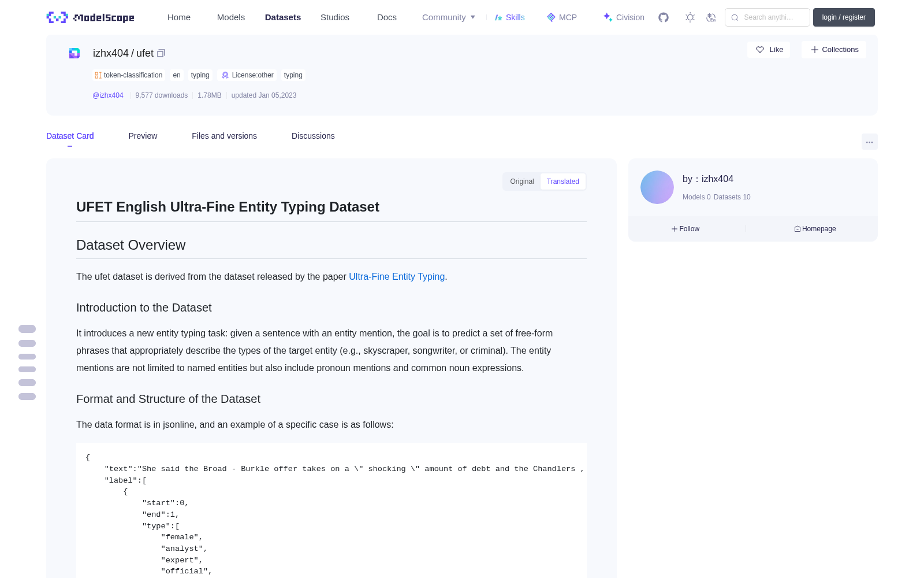Screen dimensions: 924x578
Task: Switch to the Translated version
Action: (x=563, y=181)
